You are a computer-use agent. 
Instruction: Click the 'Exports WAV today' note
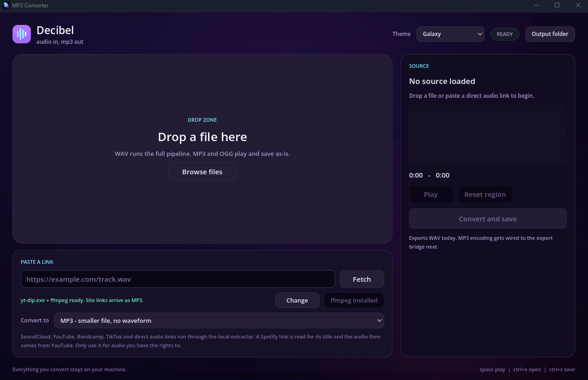tap(481, 242)
